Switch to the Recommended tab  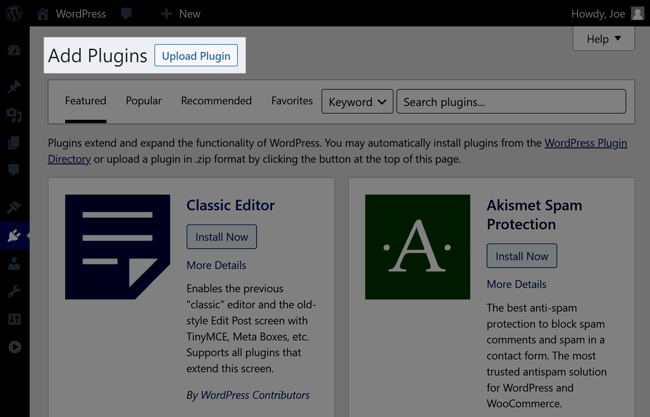click(x=216, y=101)
